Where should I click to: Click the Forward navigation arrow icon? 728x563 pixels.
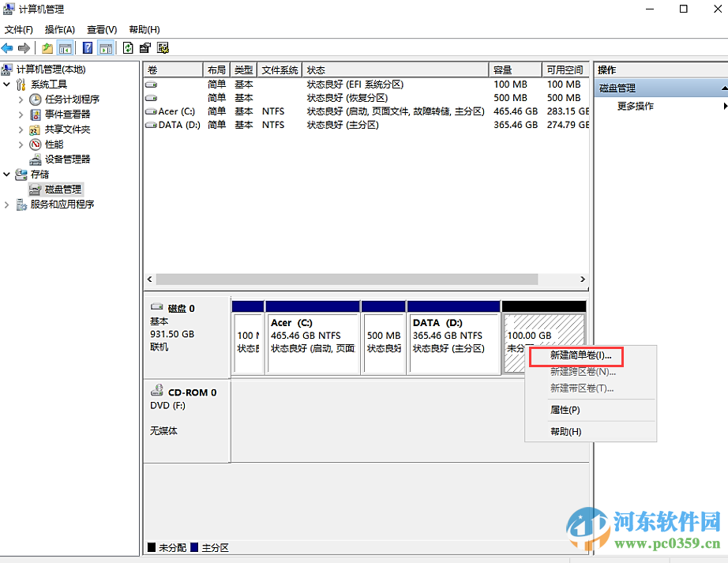pos(23,47)
